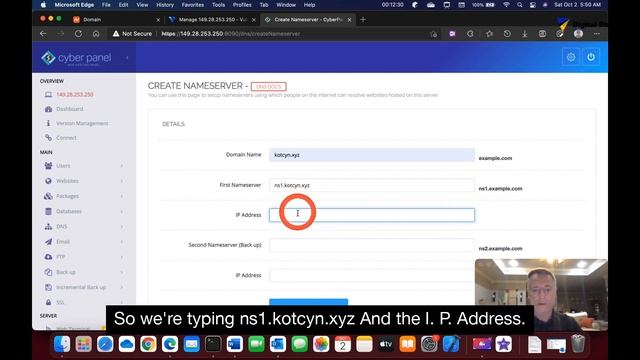Screen dimensions: 640x360
Task: Open the Back up sidebar icon
Action: coord(48,272)
